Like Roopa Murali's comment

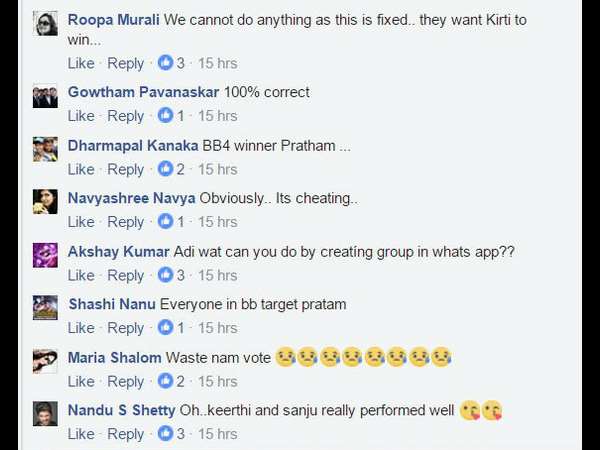tap(81, 63)
